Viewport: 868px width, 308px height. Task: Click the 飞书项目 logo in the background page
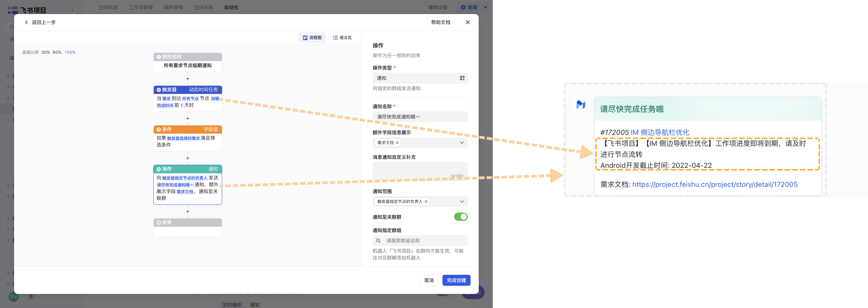coord(27,10)
